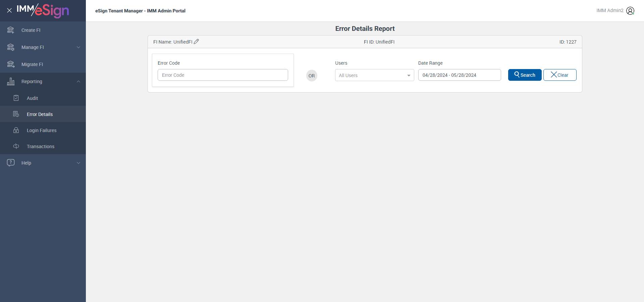Click the Audit clipboard icon
This screenshot has width=644, height=302.
point(16,98)
